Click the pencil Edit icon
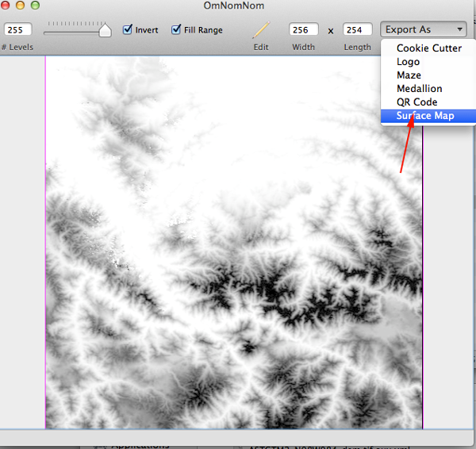The width and height of the screenshot is (476, 449). point(261,30)
